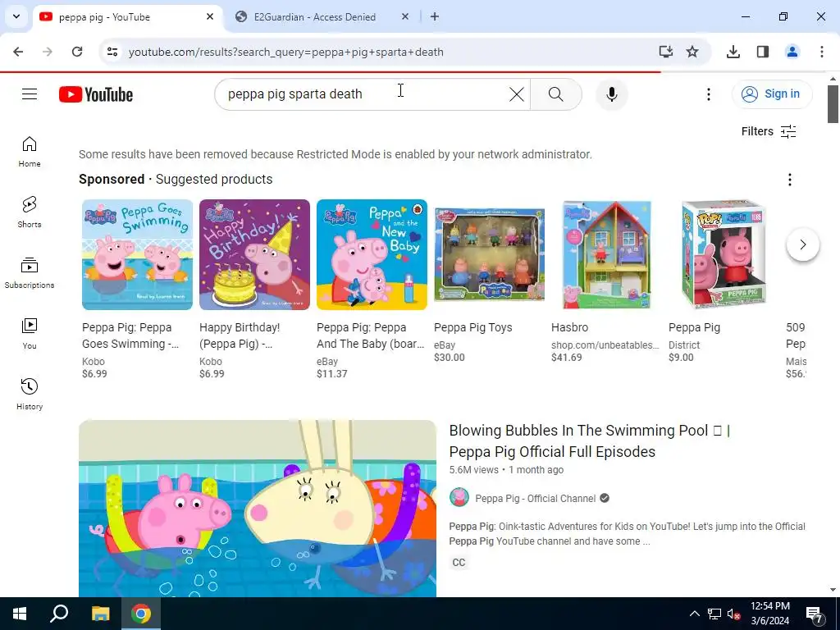Click the YouTube search input field

pyautogui.click(x=364, y=94)
